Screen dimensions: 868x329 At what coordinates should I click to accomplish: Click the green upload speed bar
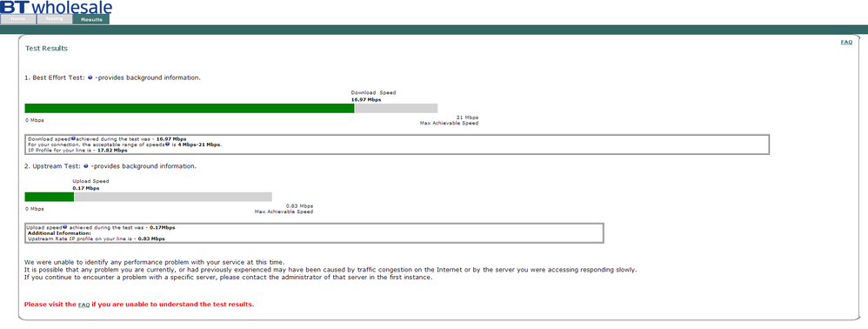tap(50, 197)
